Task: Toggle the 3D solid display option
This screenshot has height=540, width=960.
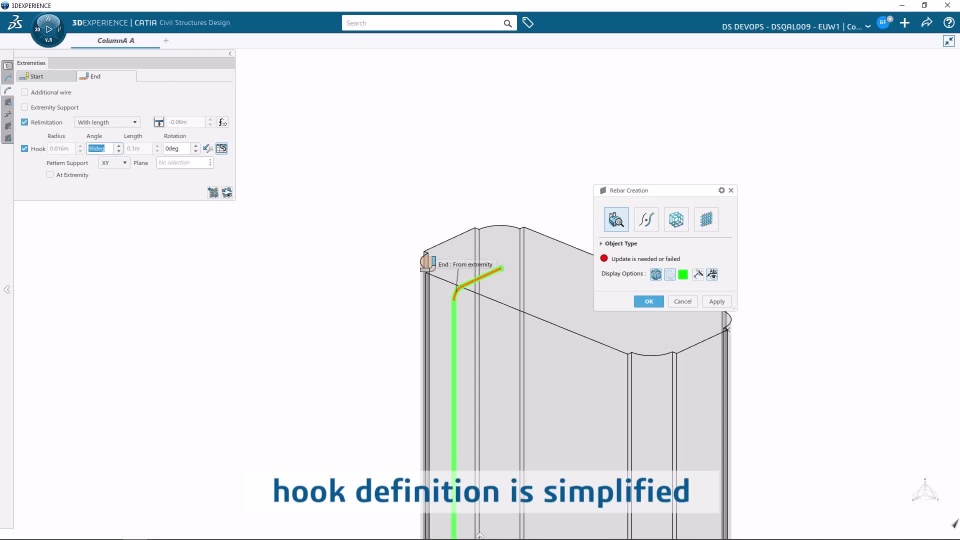Action: tap(656, 274)
